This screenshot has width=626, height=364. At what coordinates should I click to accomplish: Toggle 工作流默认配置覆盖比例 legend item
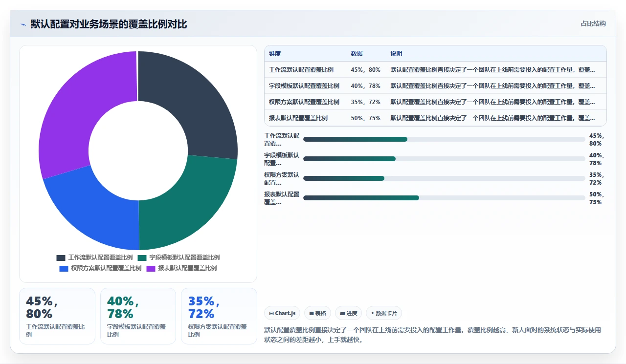coord(94,257)
